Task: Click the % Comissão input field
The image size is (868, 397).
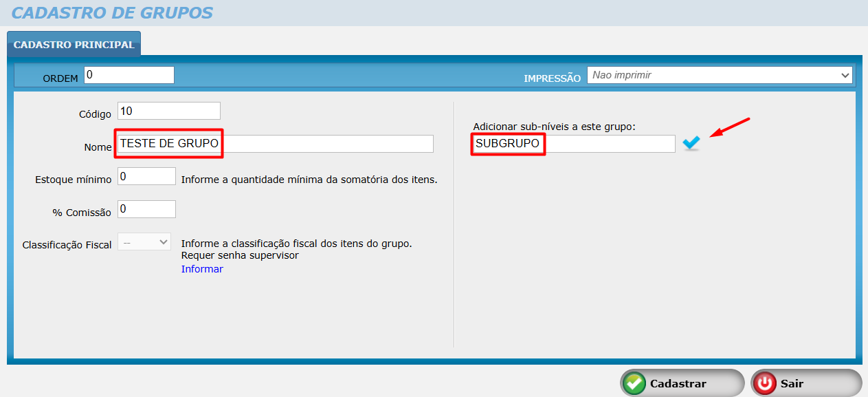Action: 147,209
